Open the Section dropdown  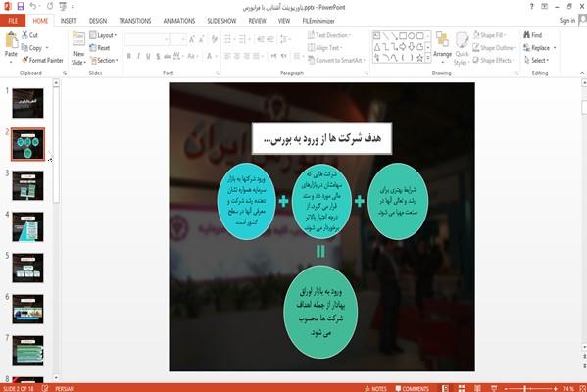point(105,60)
